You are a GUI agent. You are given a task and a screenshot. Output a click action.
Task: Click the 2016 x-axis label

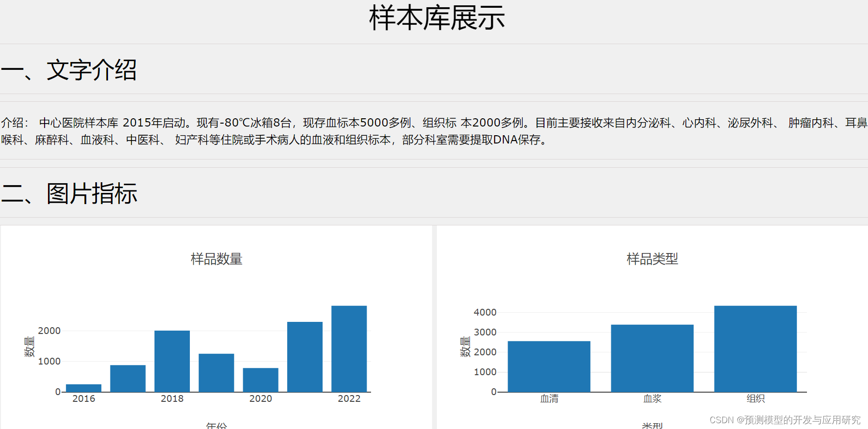(84, 398)
